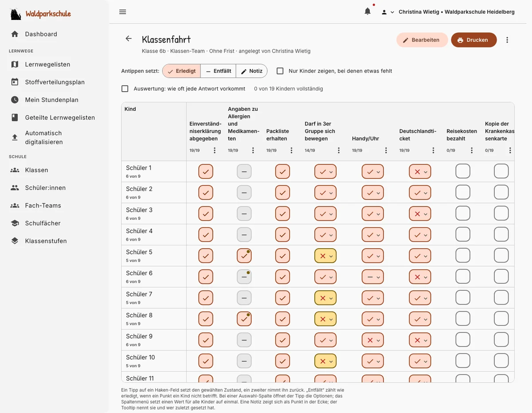Select the Notiz tap mode
Image resolution: width=532 pixels, height=413 pixels.
(x=252, y=71)
